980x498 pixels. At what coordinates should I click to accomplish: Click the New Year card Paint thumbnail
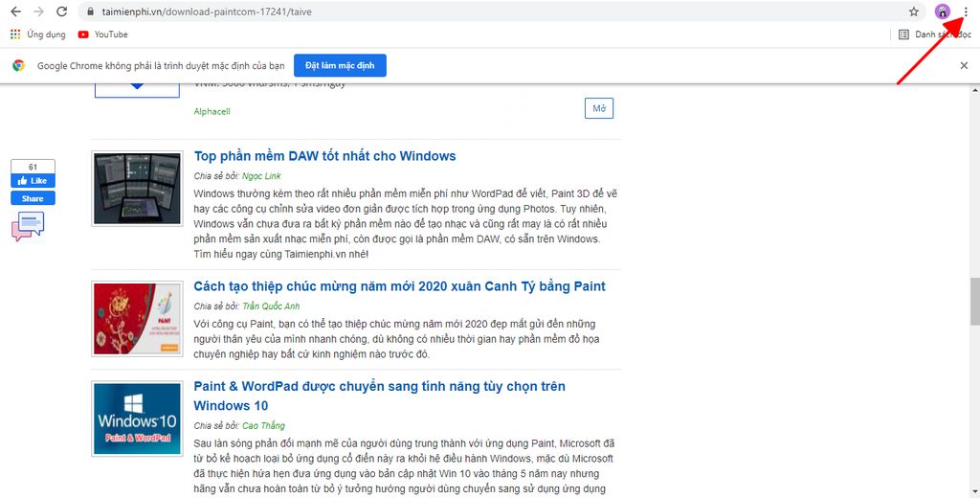pos(138,319)
